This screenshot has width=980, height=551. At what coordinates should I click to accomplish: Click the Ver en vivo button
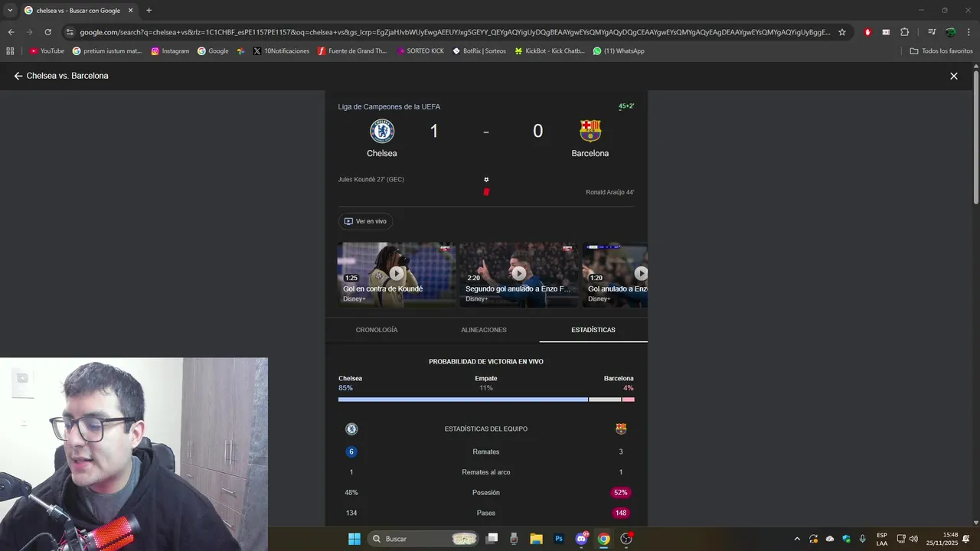tap(365, 221)
